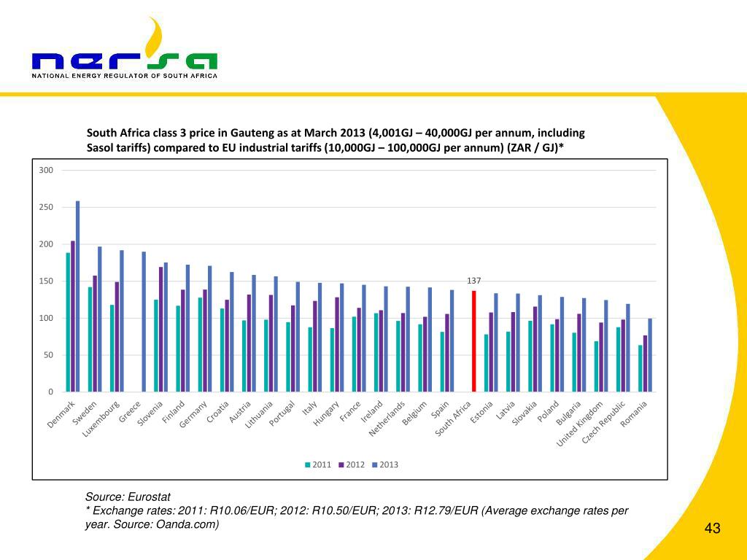
Task: Click the National Energy Regulator tagline
Action: (x=124, y=75)
